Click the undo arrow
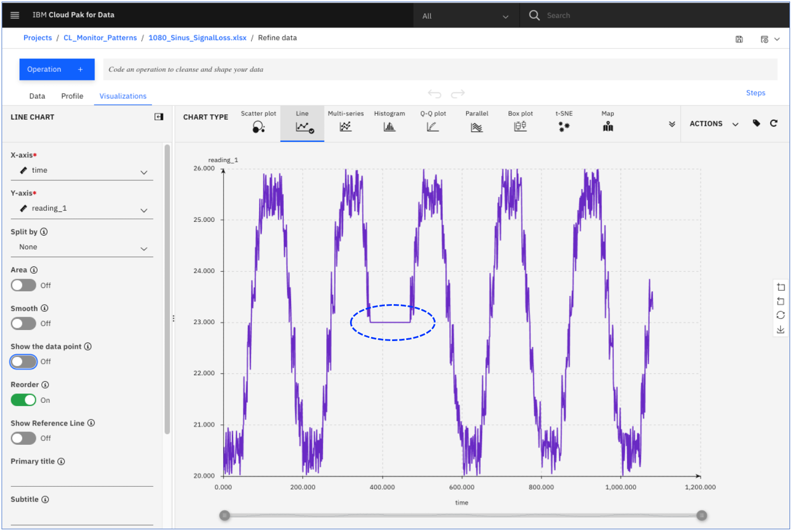 tap(434, 94)
